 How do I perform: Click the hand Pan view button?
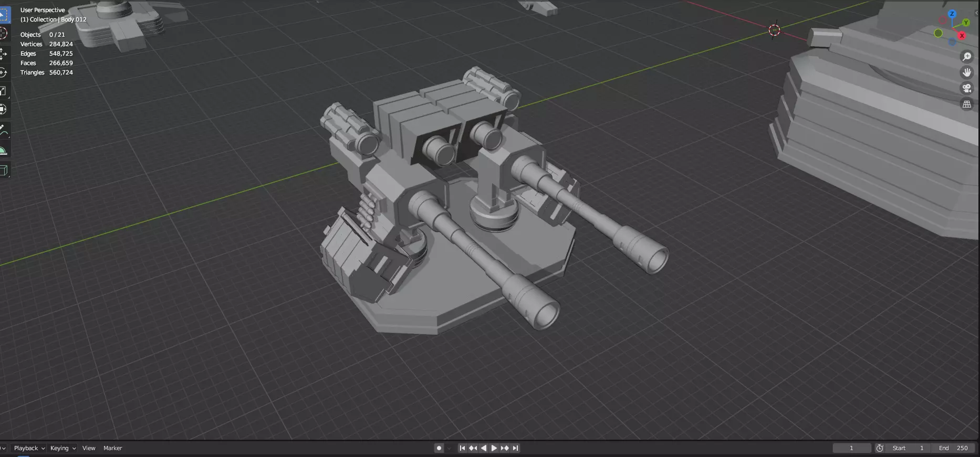tap(966, 72)
